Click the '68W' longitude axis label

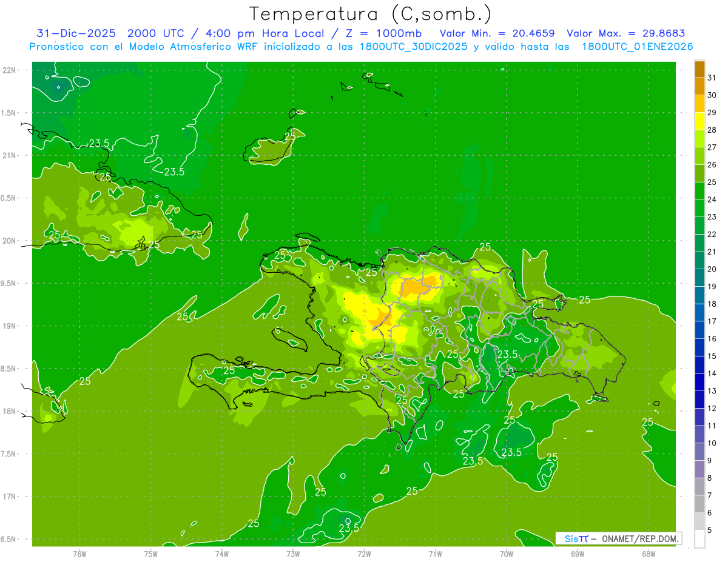pyautogui.click(x=648, y=554)
